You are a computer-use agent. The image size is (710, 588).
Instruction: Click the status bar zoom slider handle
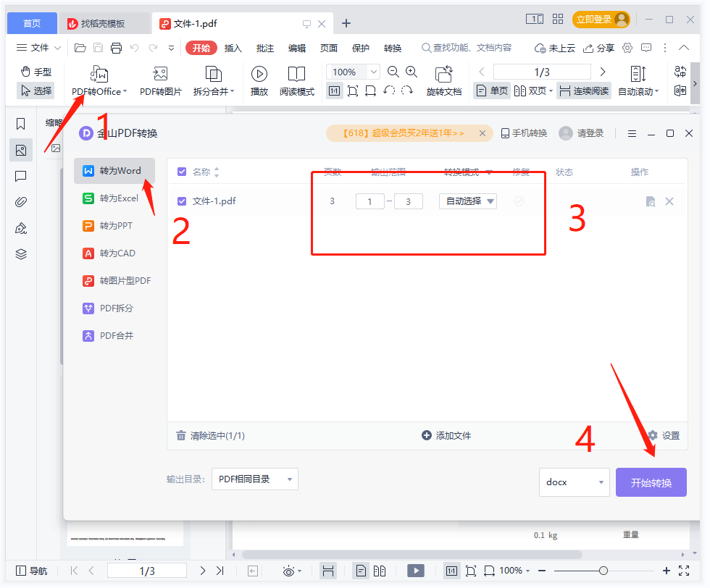(603, 571)
